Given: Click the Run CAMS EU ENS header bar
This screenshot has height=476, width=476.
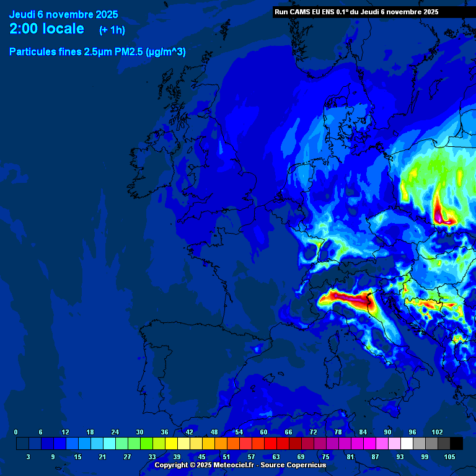Looking at the screenshot, I should point(356,12).
